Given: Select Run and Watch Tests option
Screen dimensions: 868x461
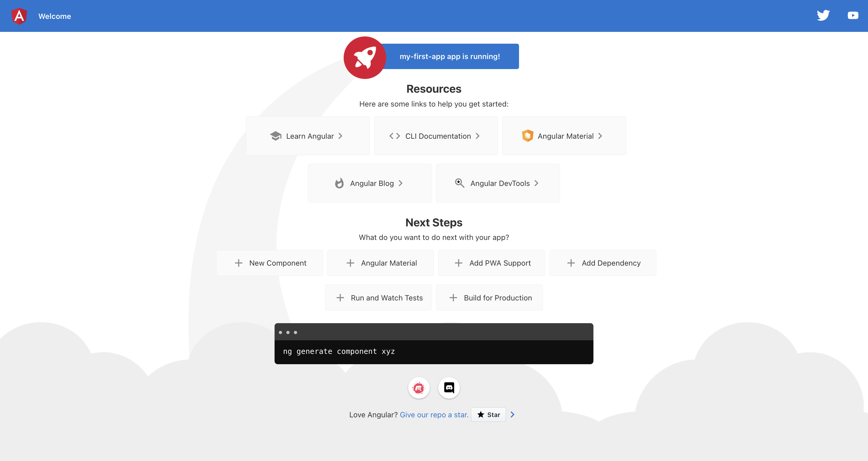Looking at the screenshot, I should coord(378,298).
